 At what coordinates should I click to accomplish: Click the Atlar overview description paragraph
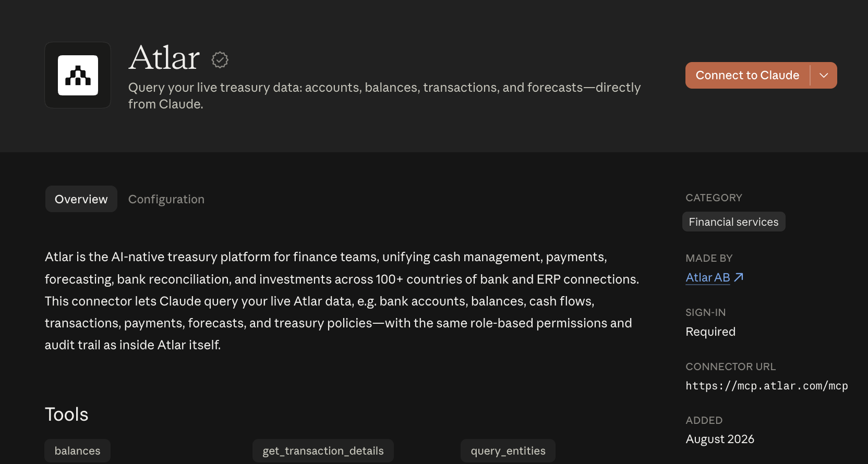pos(342,301)
